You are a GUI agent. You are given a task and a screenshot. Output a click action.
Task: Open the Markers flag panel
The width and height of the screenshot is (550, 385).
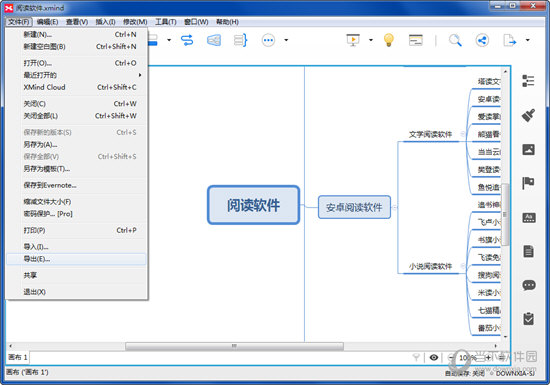[x=528, y=183]
